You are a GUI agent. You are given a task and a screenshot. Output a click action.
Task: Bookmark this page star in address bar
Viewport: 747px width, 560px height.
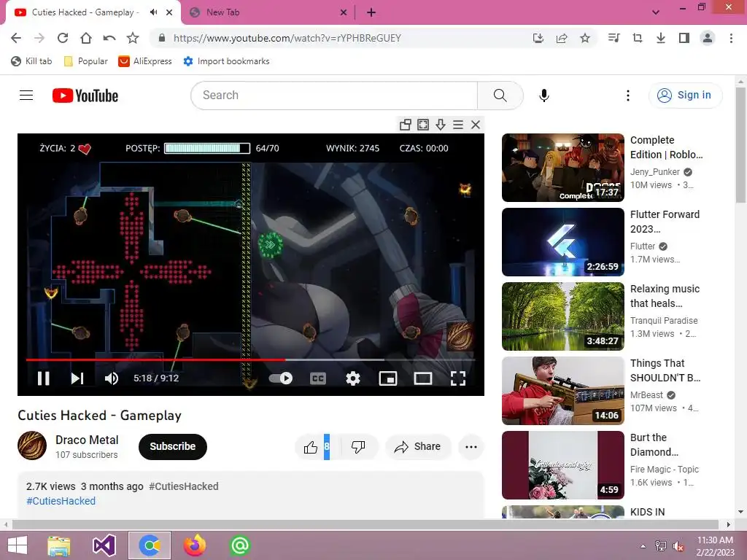(585, 38)
